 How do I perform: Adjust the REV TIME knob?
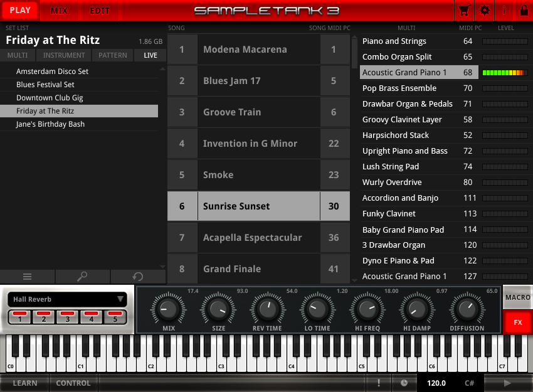coord(268,309)
